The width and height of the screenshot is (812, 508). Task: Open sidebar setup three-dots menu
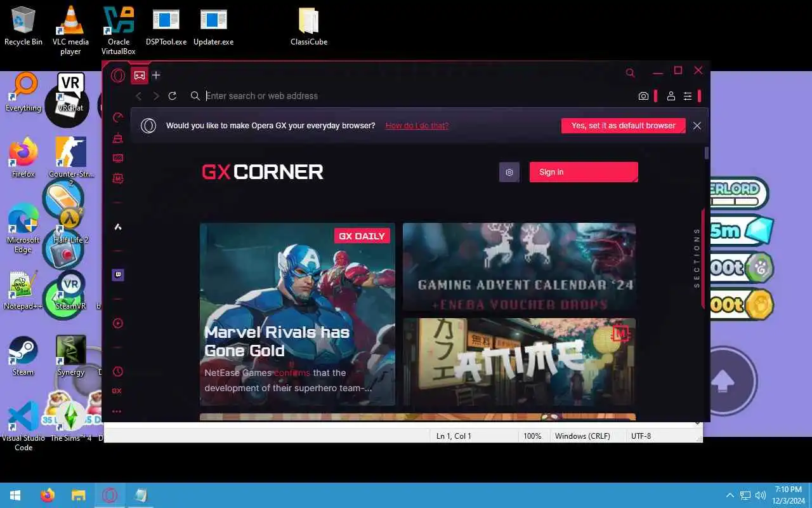[117, 411]
